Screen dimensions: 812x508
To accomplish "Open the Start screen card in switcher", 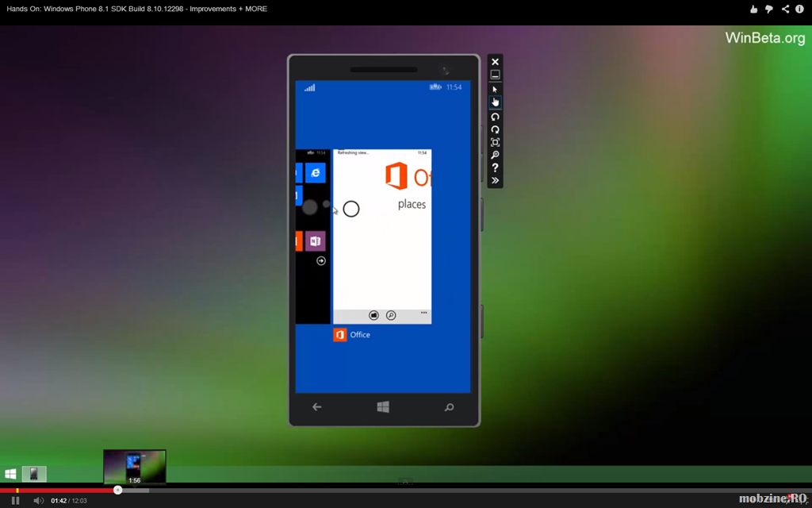I will [x=312, y=237].
